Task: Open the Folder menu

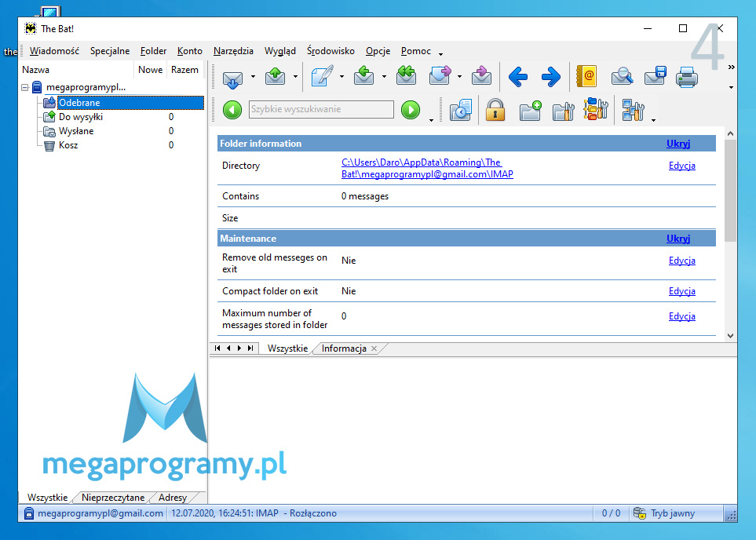Action: [153, 51]
